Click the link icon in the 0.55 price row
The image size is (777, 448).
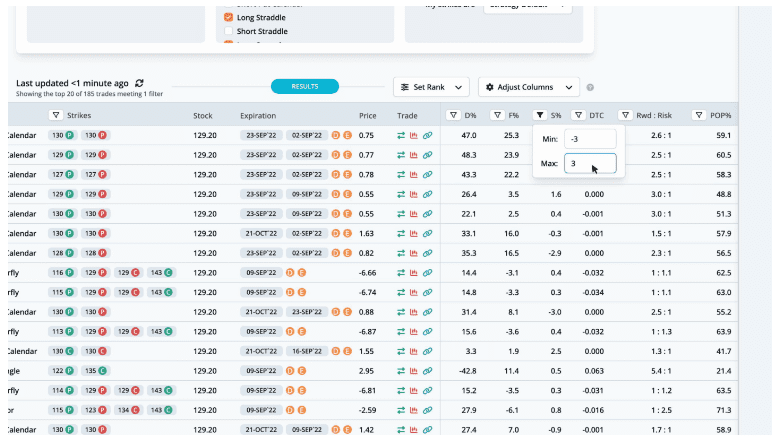pyautogui.click(x=427, y=194)
